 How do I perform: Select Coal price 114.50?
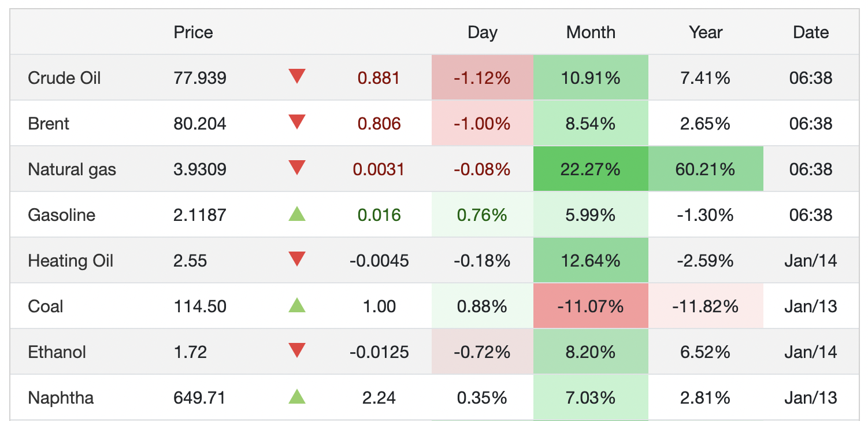[x=200, y=306]
